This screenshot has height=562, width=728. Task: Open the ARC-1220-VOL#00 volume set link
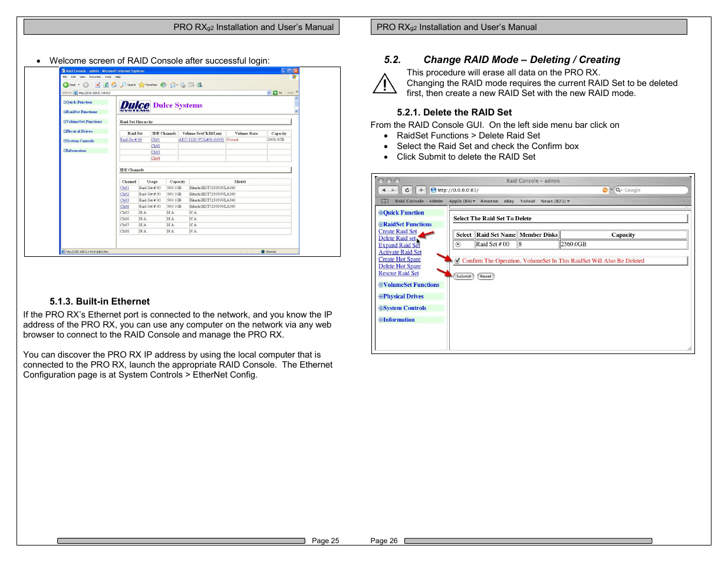point(202,140)
